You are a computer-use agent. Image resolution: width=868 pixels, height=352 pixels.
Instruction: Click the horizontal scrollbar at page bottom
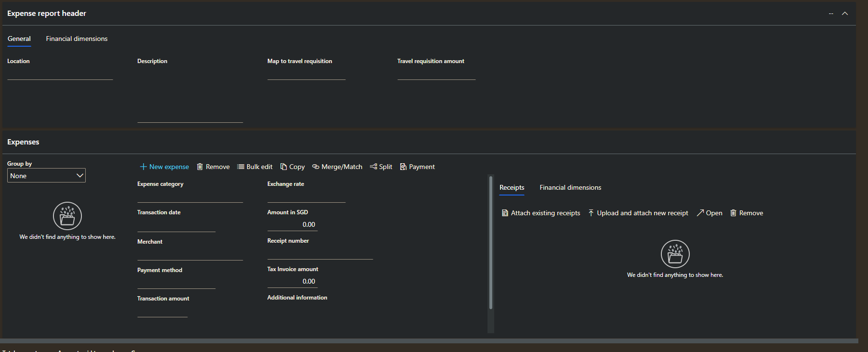pyautogui.click(x=429, y=341)
